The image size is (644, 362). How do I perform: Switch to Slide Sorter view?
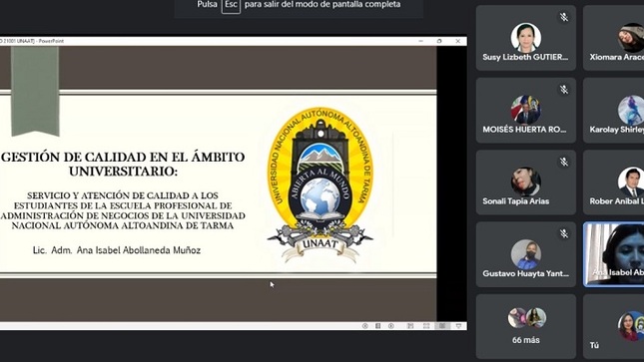[426, 326]
